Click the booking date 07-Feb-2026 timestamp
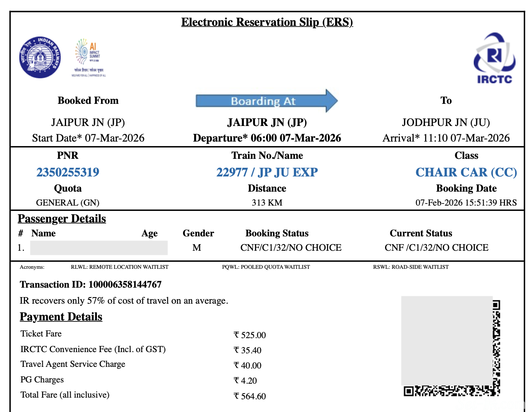 466,203
